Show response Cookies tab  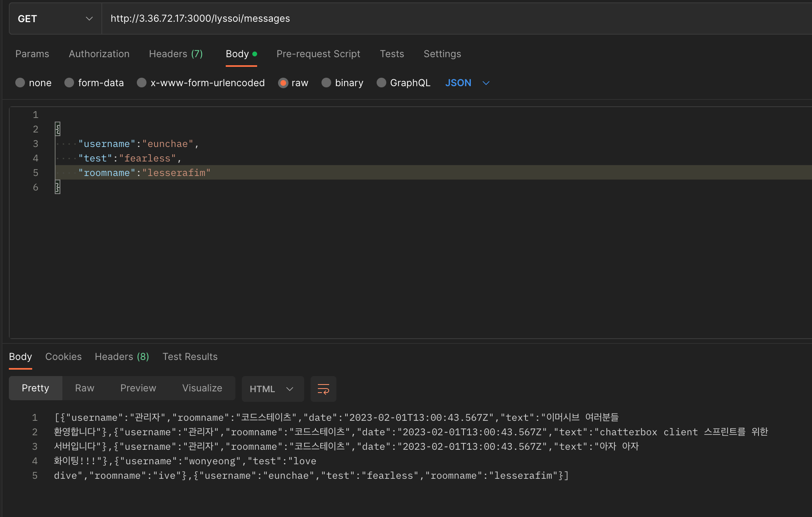coord(63,357)
